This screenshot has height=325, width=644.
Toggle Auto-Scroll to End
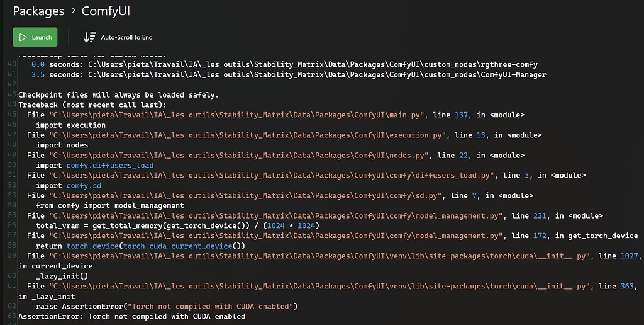pos(118,37)
